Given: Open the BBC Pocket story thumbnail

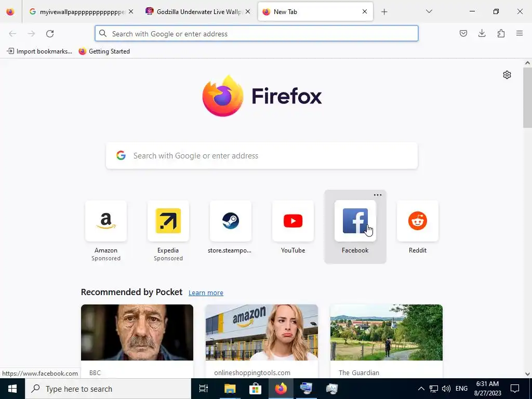Looking at the screenshot, I should click(x=137, y=332).
